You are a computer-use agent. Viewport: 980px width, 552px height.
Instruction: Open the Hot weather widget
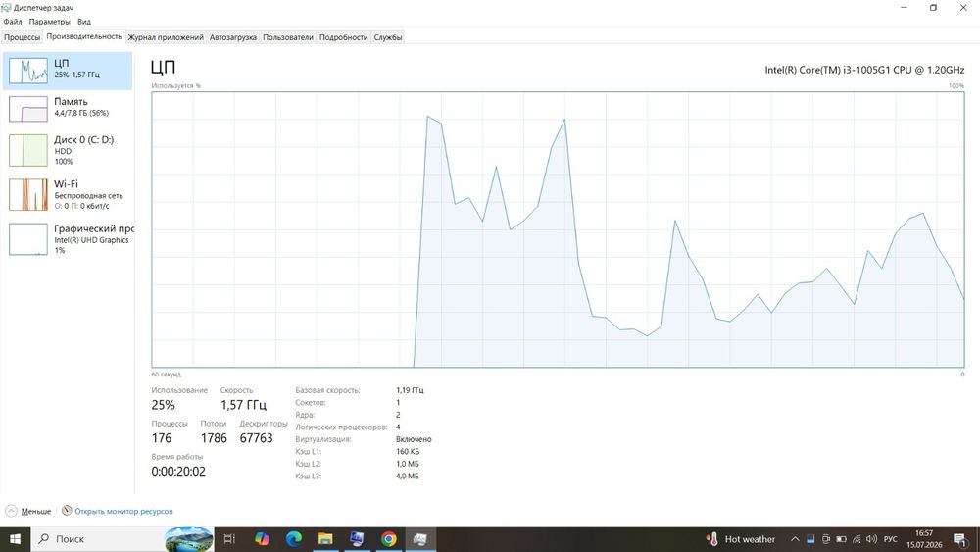[741, 539]
